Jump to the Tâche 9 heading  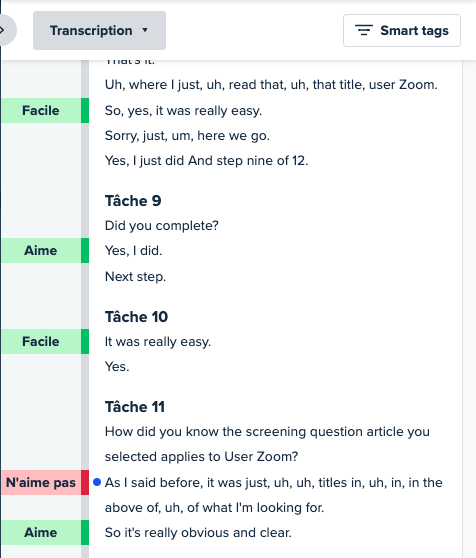tap(133, 201)
